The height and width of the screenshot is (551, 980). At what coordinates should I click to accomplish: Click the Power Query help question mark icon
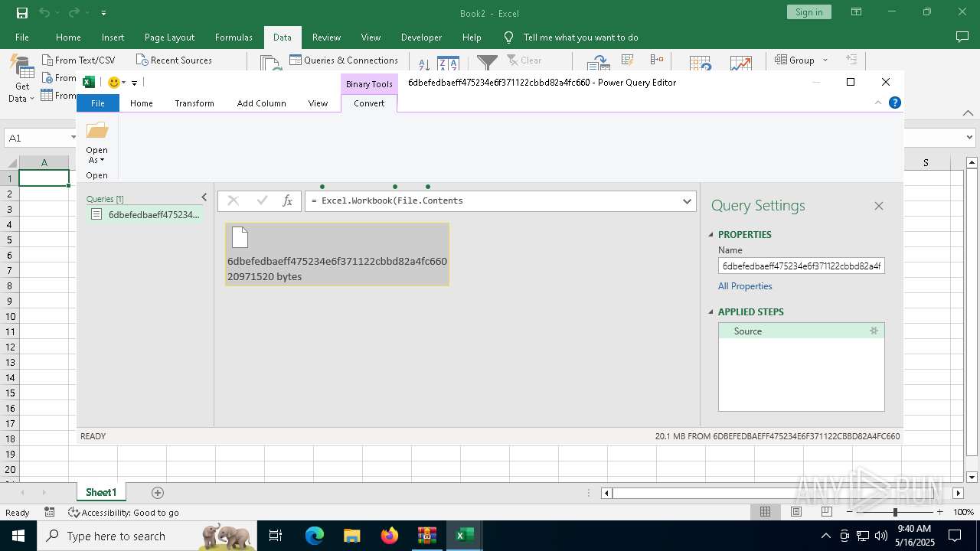click(x=894, y=103)
